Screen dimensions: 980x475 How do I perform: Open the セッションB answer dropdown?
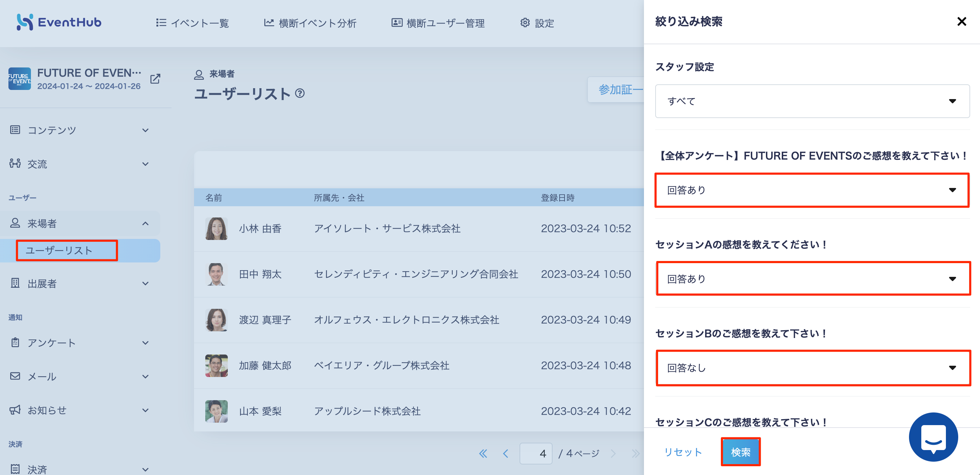[813, 368]
